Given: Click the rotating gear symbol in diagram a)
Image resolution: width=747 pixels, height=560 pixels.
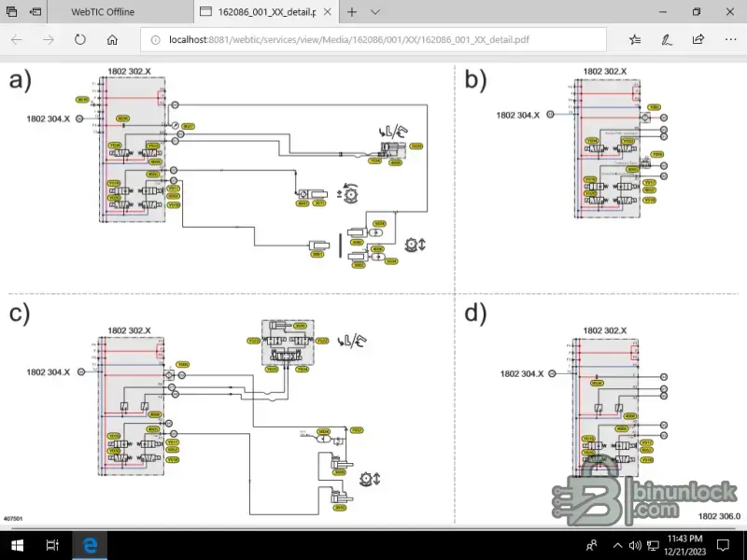Looking at the screenshot, I should coord(348,194).
